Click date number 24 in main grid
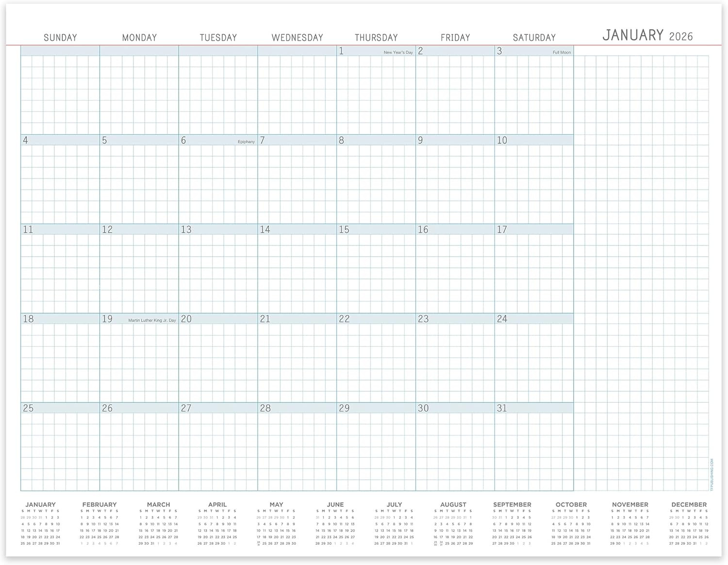The height and width of the screenshot is (565, 728). (x=502, y=319)
